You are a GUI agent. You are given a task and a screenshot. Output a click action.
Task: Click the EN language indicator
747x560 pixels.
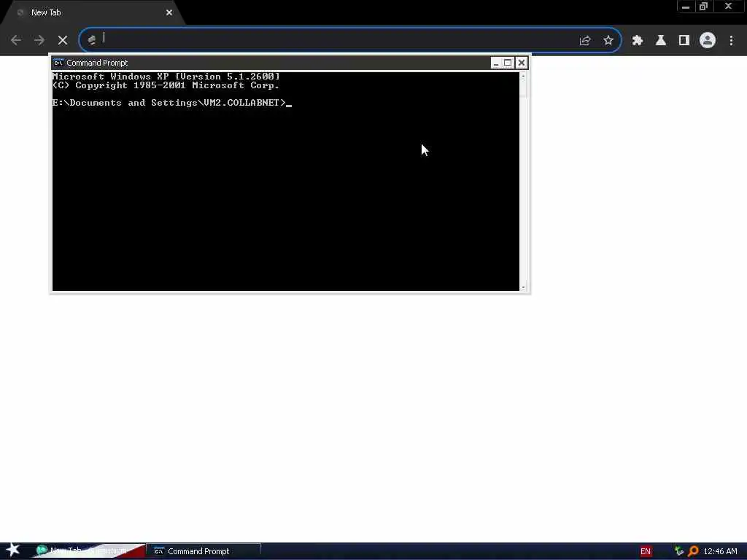646,551
